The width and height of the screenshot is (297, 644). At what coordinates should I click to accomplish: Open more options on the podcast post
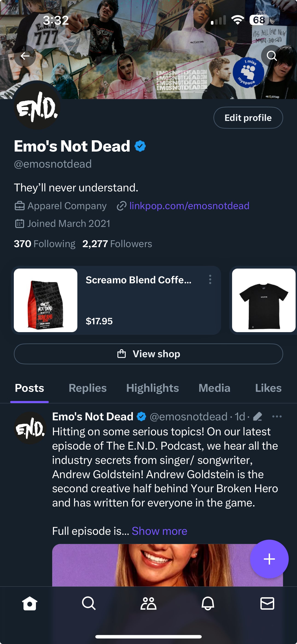point(277,416)
